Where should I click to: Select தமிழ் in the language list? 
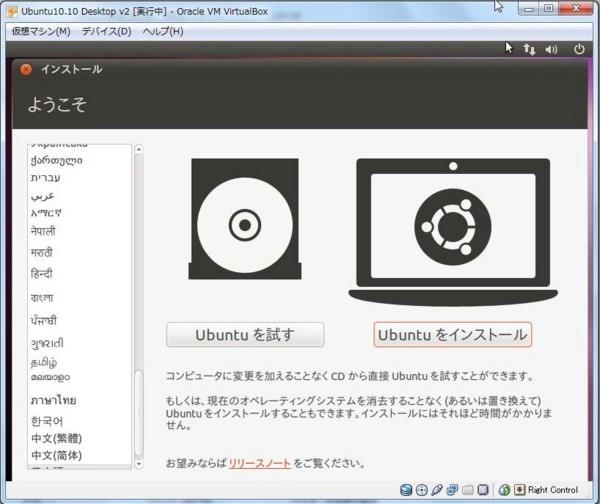[x=44, y=362]
